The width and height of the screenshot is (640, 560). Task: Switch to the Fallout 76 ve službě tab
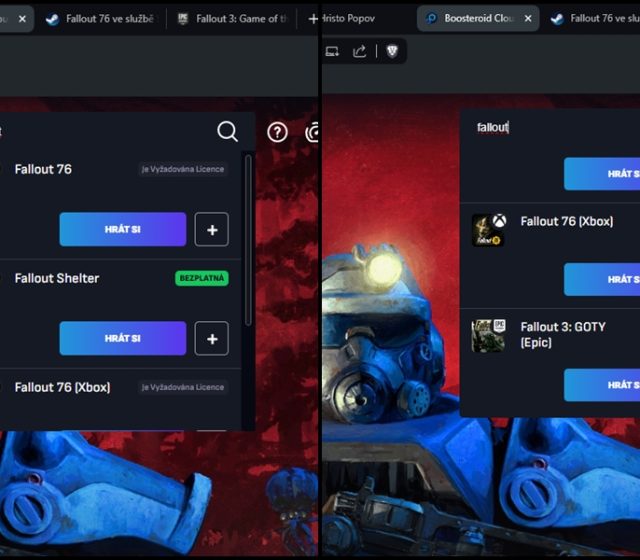(100, 18)
